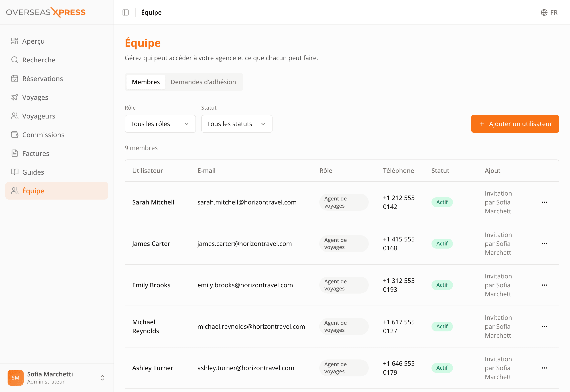Screen dimensions: 570x392
Task: Click michael.reynolds@horizontravel.com email
Action: (x=251, y=327)
